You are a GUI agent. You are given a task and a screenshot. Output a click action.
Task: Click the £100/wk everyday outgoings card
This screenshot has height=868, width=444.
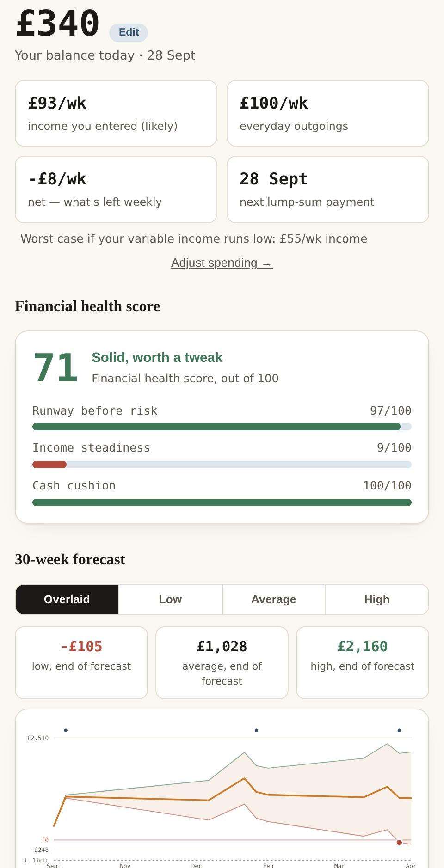point(328,113)
